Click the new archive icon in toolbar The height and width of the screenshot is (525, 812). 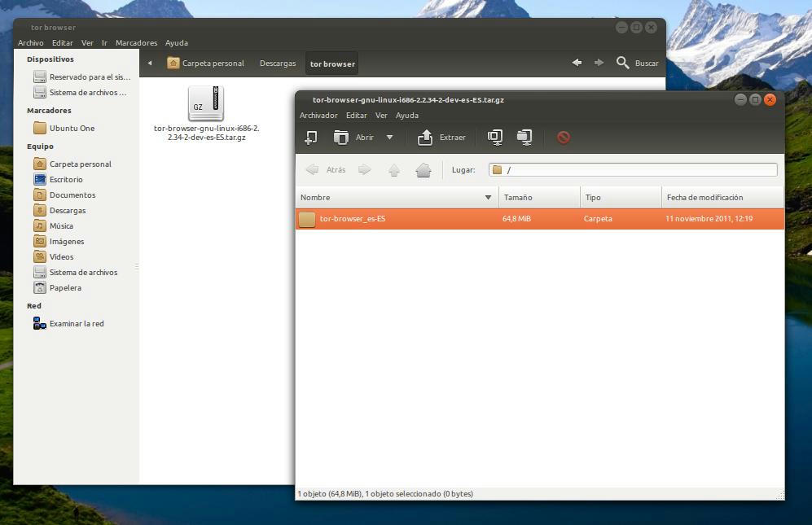pyautogui.click(x=310, y=138)
